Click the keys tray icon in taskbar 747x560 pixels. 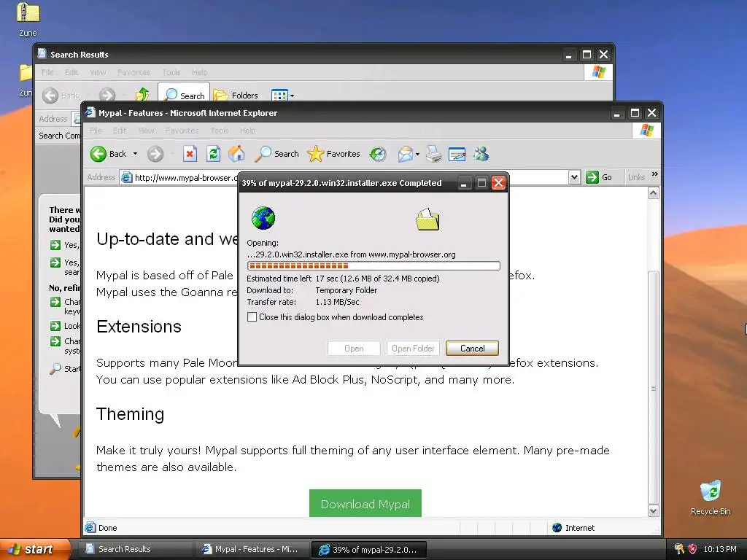coord(679,549)
